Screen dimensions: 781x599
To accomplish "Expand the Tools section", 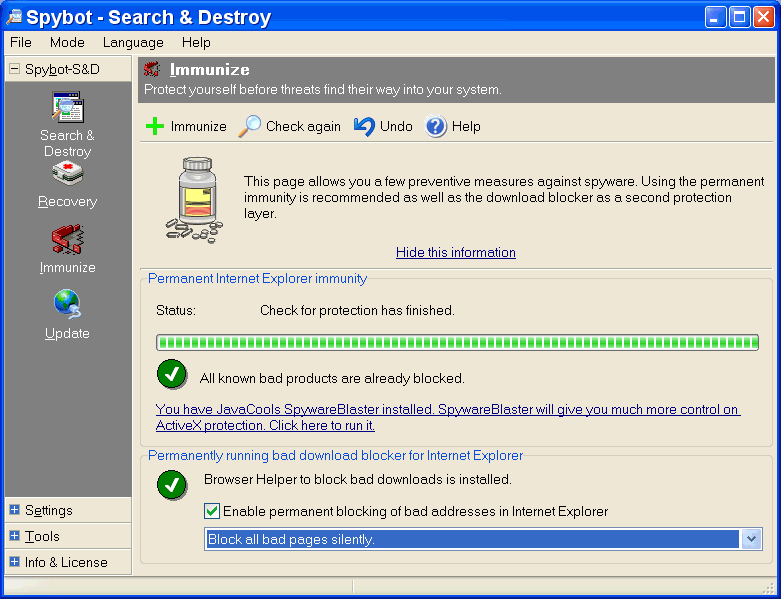I will click(14, 536).
